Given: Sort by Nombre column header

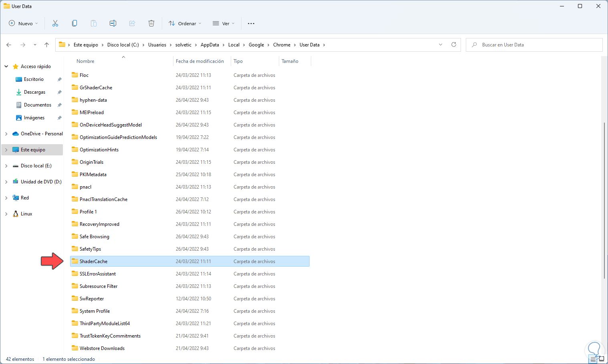Looking at the screenshot, I should [85, 61].
